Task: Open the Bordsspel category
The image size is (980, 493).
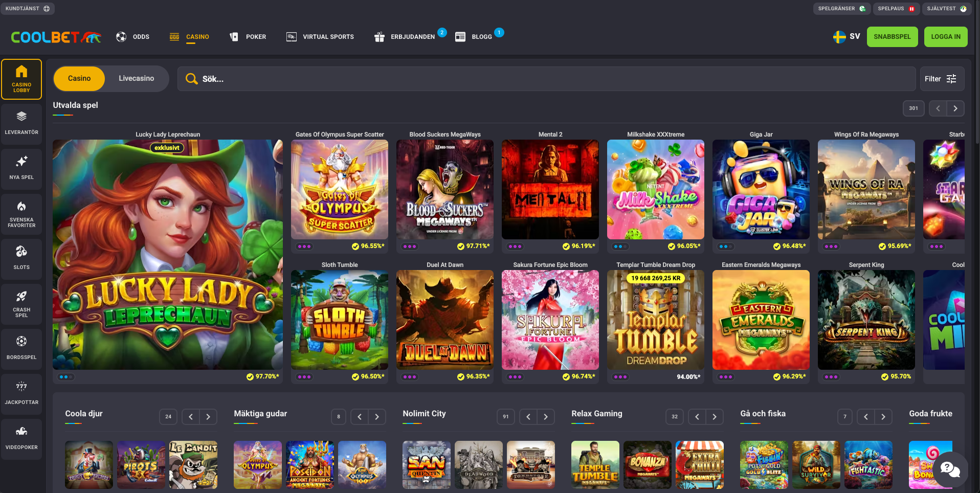Action: pos(21,348)
